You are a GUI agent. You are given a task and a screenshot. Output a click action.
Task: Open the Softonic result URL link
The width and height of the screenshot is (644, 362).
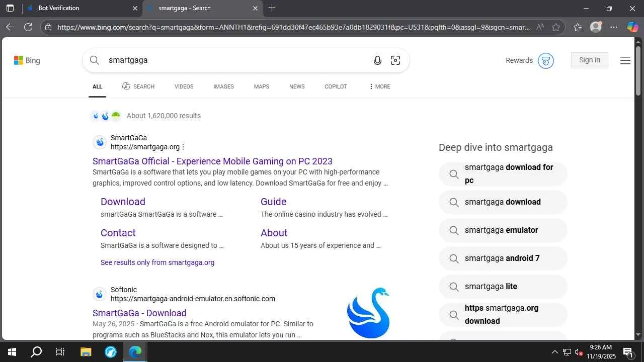pyautogui.click(x=193, y=299)
